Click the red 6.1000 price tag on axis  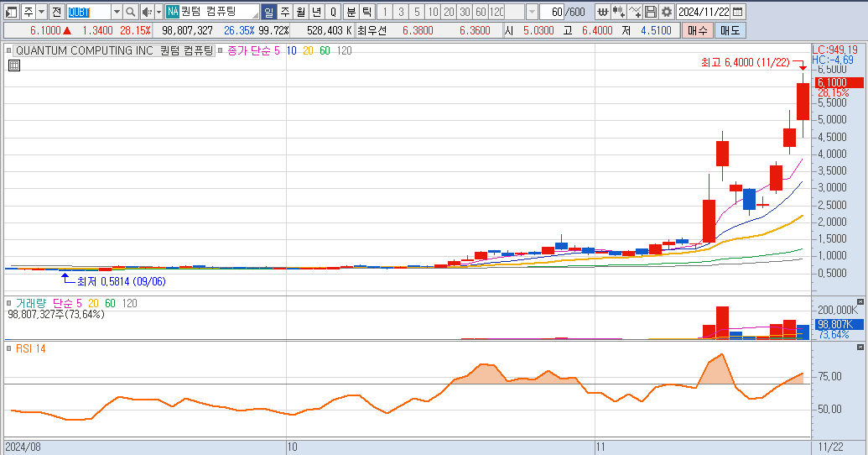pos(839,82)
